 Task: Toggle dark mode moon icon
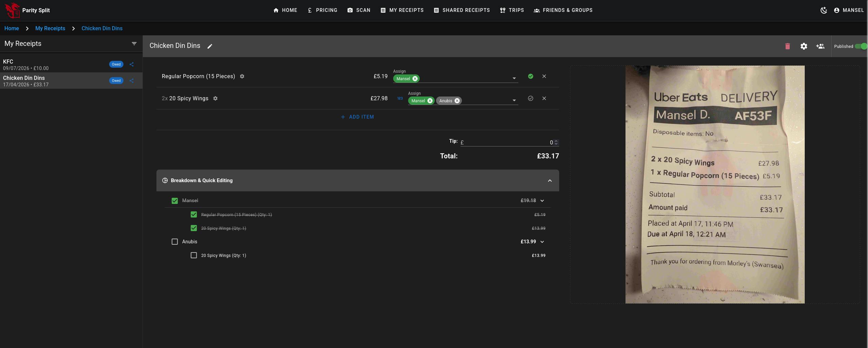click(823, 10)
